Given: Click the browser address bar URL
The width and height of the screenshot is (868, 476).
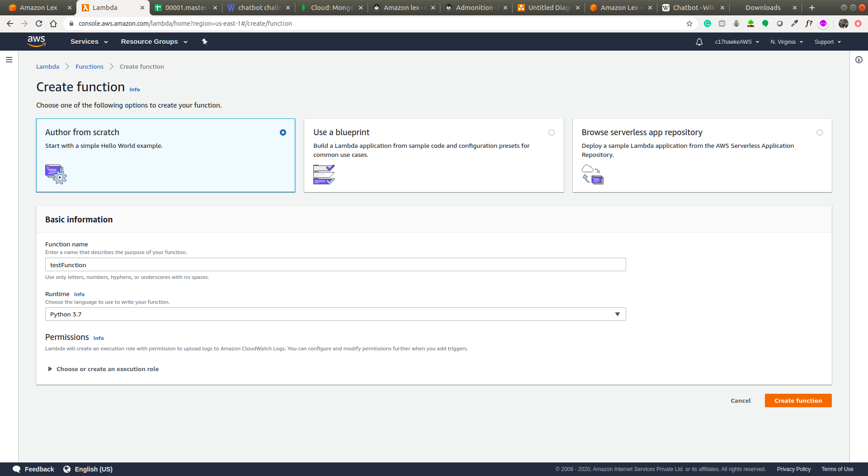Looking at the screenshot, I should 185,24.
